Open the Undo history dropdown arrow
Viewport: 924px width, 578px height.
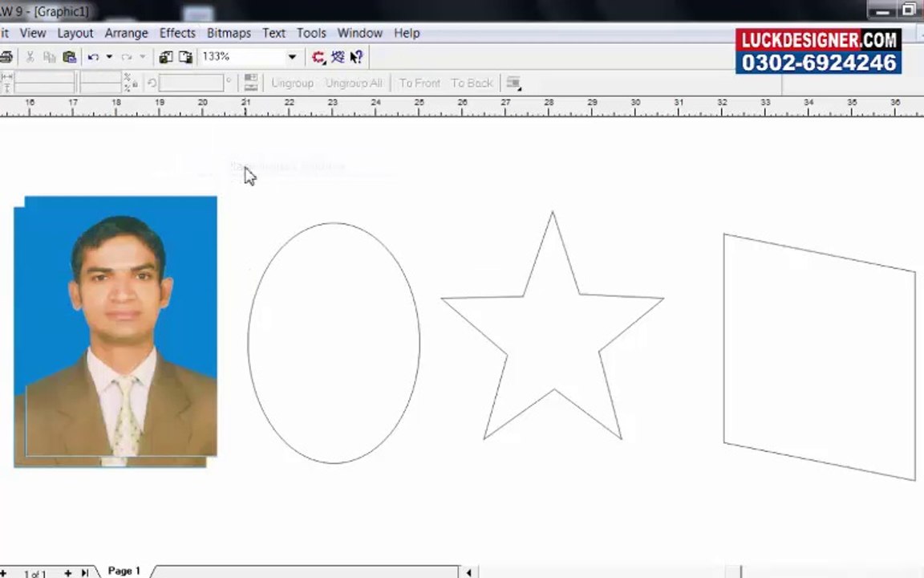pos(109,57)
